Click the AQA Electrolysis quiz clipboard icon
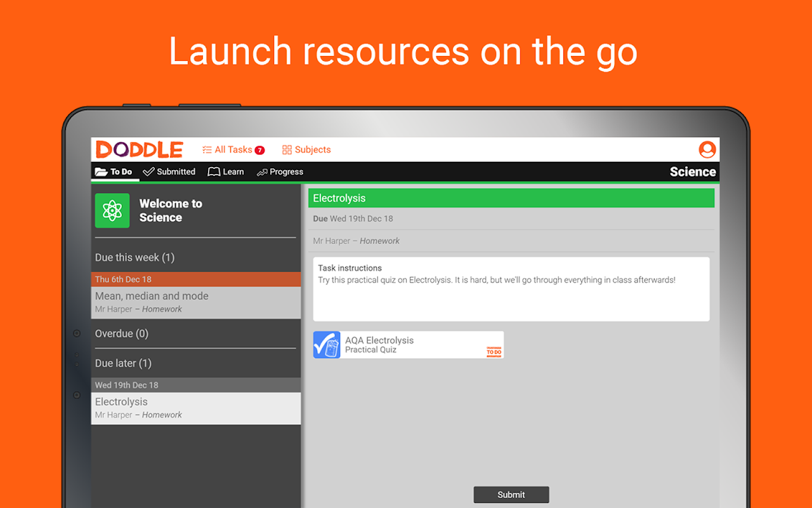812x508 pixels. [x=327, y=345]
